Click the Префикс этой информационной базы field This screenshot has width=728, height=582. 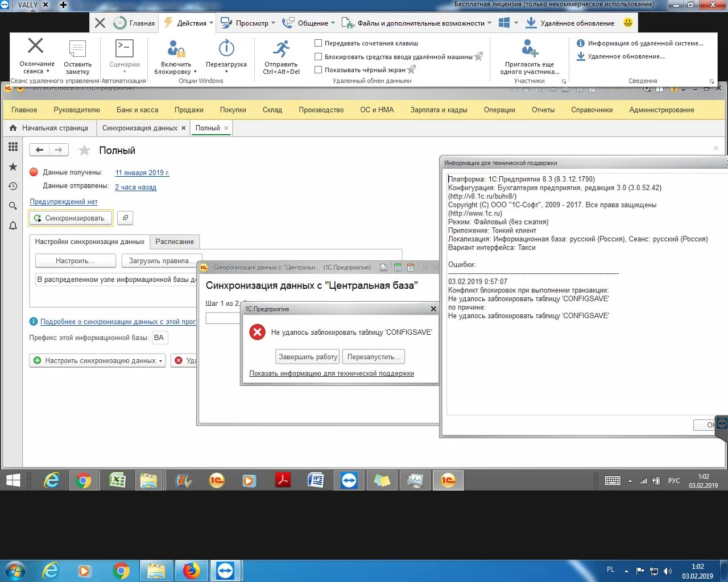159,338
